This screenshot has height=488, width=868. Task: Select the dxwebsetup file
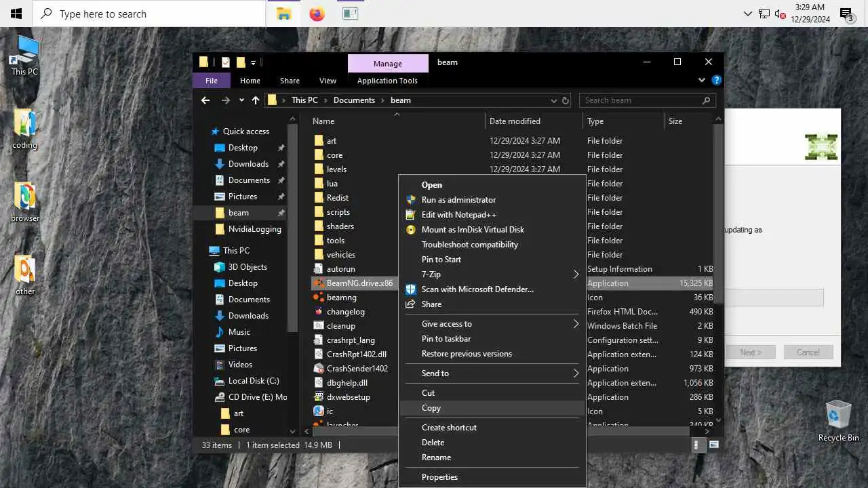point(348,397)
